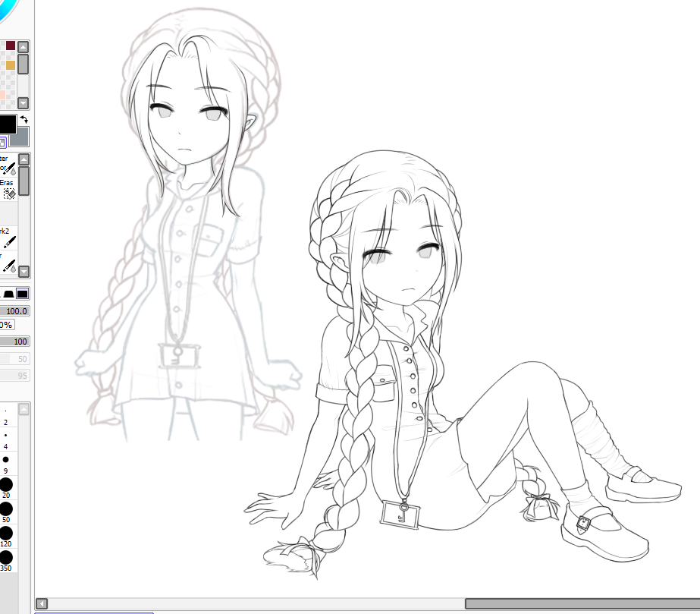This screenshot has width=700, height=614.
Task: Select the bottom water brush tool
Action: pos(8,262)
